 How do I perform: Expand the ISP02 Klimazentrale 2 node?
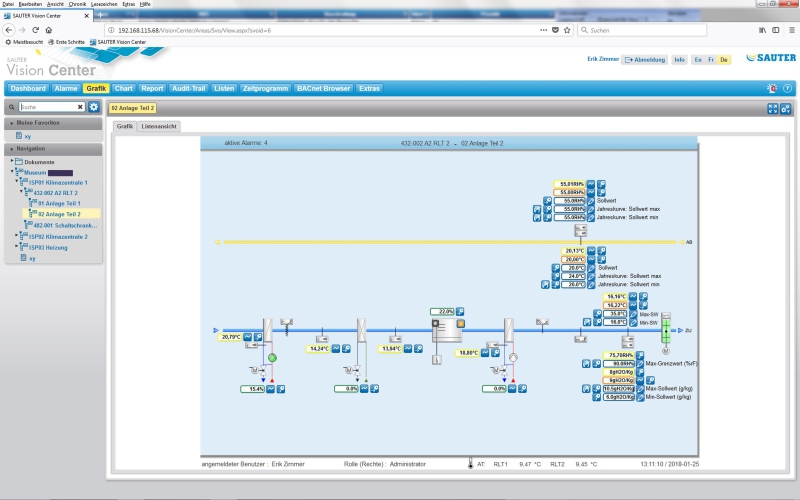click(17, 236)
